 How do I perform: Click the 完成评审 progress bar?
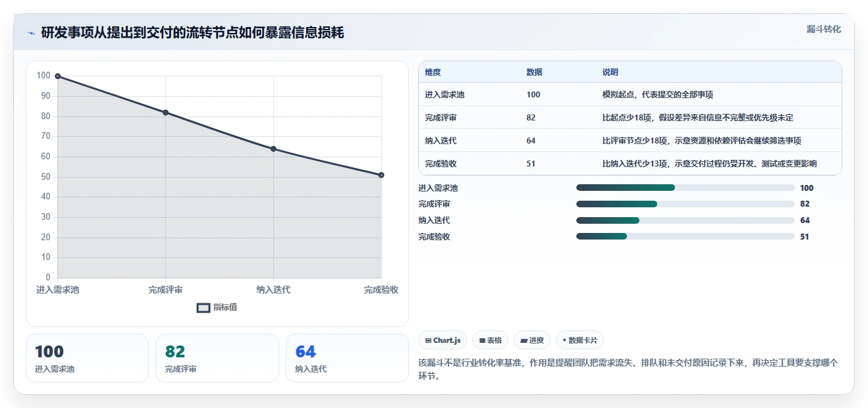(x=686, y=204)
